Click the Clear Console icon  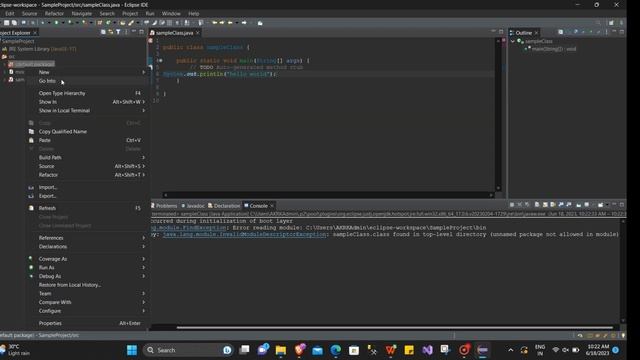537,205
